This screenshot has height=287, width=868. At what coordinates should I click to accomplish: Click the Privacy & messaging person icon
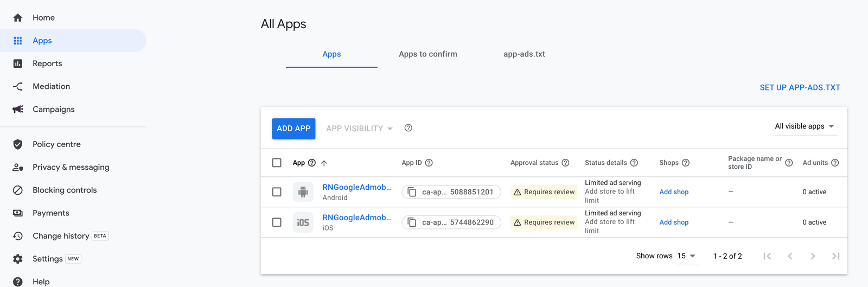[x=18, y=167]
